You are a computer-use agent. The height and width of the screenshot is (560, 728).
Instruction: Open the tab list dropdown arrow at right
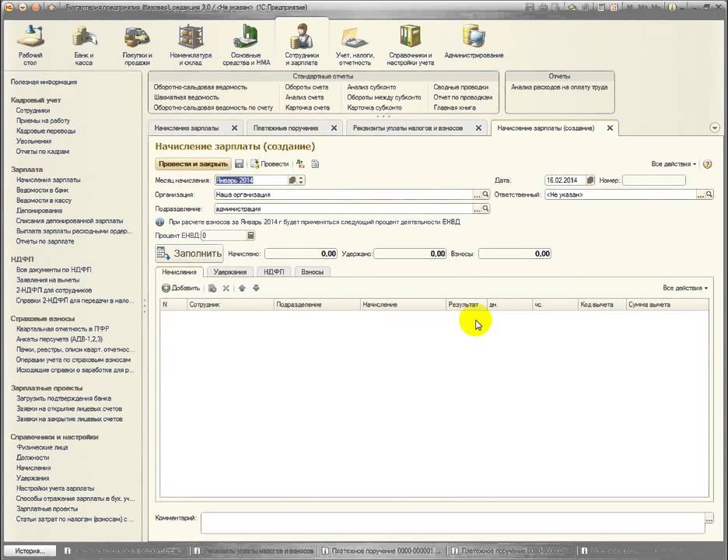[x=715, y=128]
